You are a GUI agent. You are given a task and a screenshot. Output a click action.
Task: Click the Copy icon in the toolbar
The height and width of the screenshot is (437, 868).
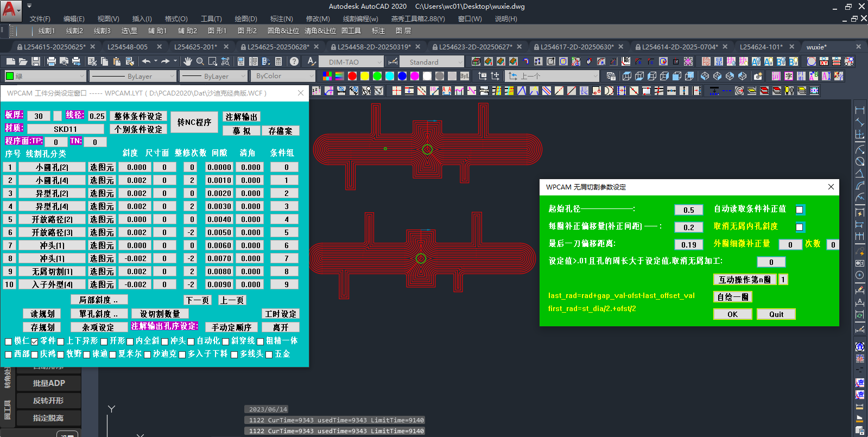[105, 61]
